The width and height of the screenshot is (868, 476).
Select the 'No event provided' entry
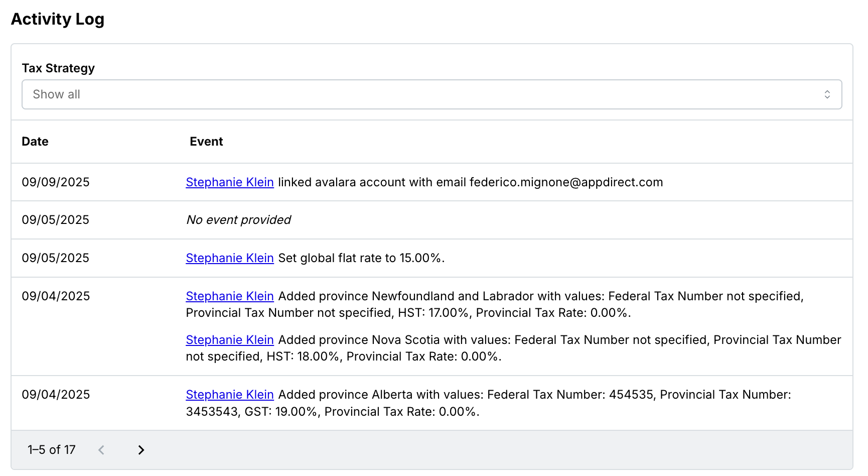pos(238,220)
